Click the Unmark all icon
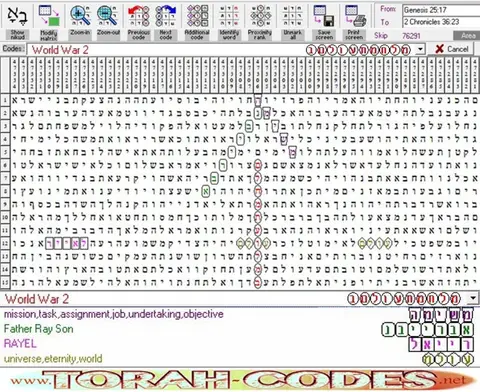Viewport: 480px width, 392px height. pos(292,15)
